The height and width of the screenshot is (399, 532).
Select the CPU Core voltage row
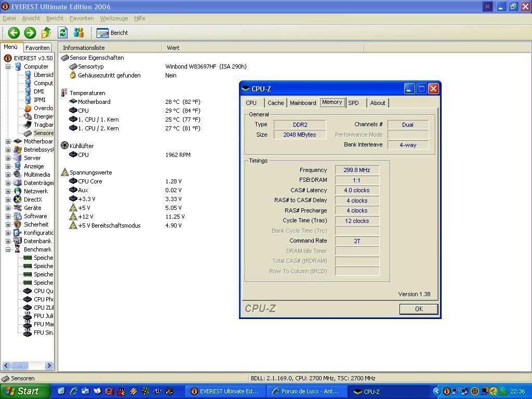tap(90, 181)
